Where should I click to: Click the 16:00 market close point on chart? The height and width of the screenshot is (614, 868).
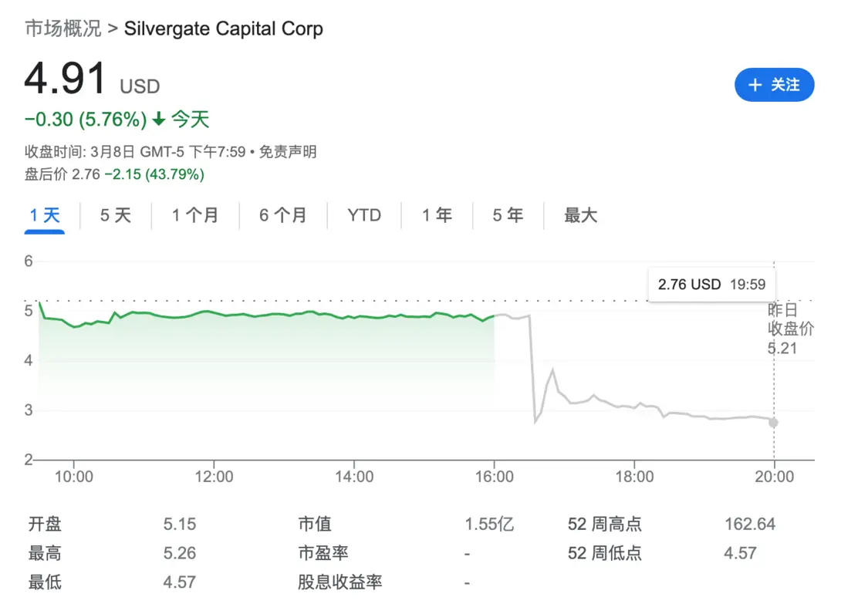(494, 315)
